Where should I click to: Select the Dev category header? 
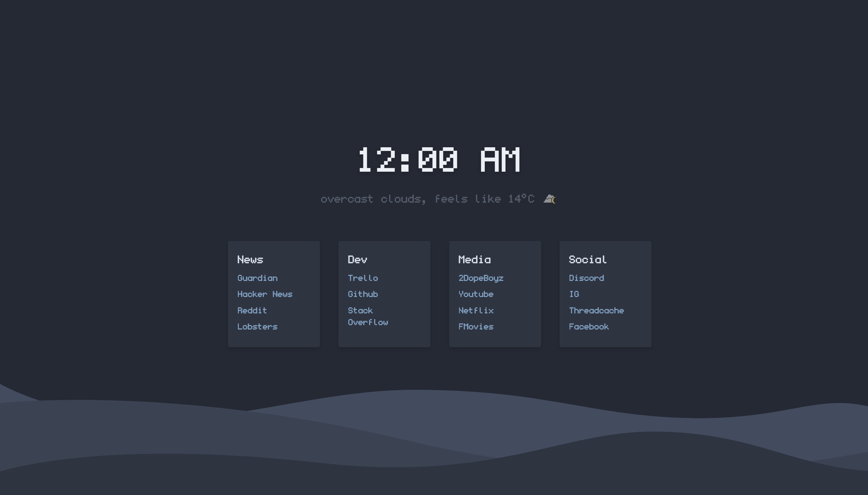coord(358,259)
